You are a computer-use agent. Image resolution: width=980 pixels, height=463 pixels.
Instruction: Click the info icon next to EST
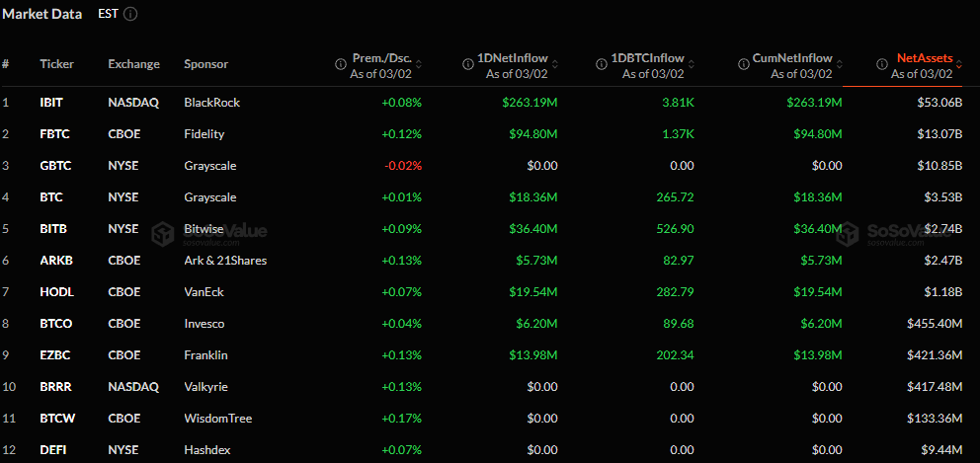pos(131,15)
